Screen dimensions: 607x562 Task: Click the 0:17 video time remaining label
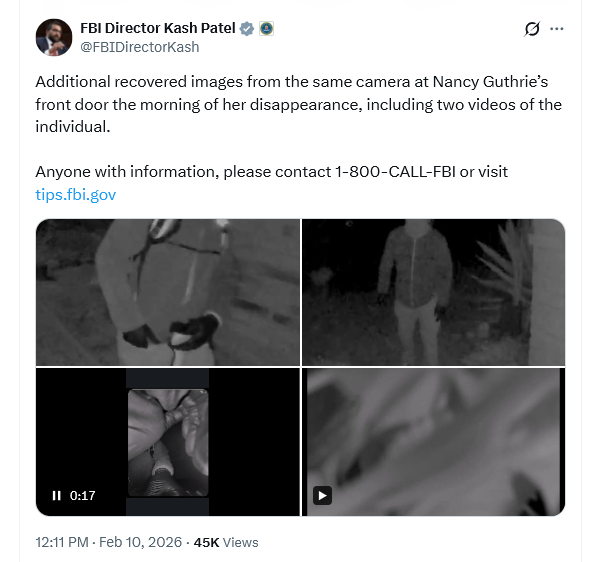[83, 495]
